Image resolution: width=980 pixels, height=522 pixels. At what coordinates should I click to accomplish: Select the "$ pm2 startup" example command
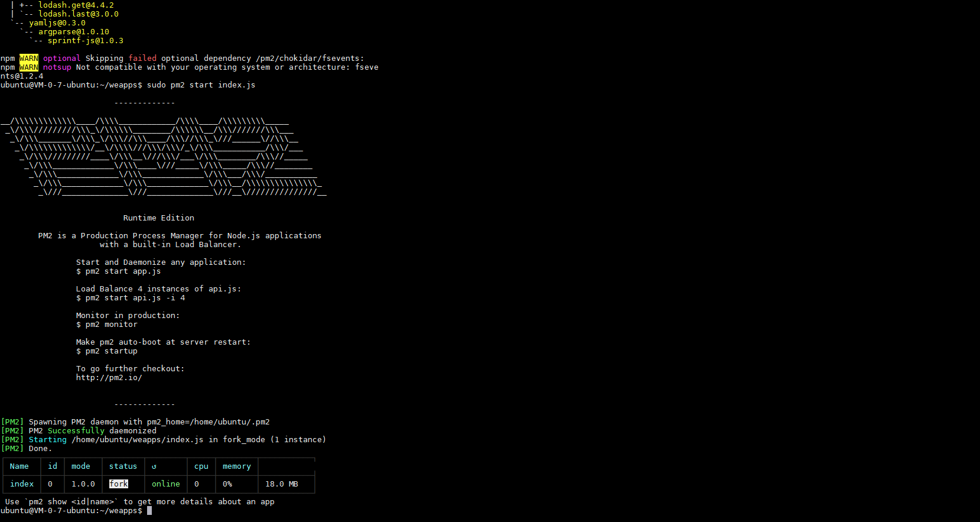tap(106, 351)
